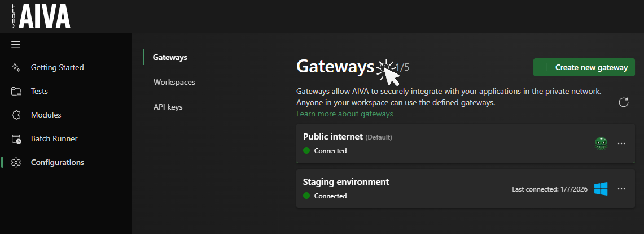Refresh the gateways list
This screenshot has width=644, height=234.
click(x=624, y=102)
